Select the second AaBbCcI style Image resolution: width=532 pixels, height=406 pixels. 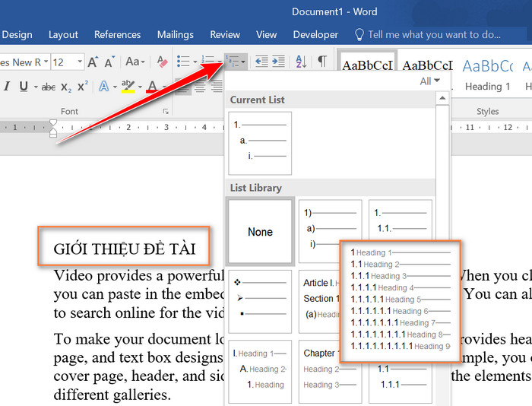[x=427, y=65]
